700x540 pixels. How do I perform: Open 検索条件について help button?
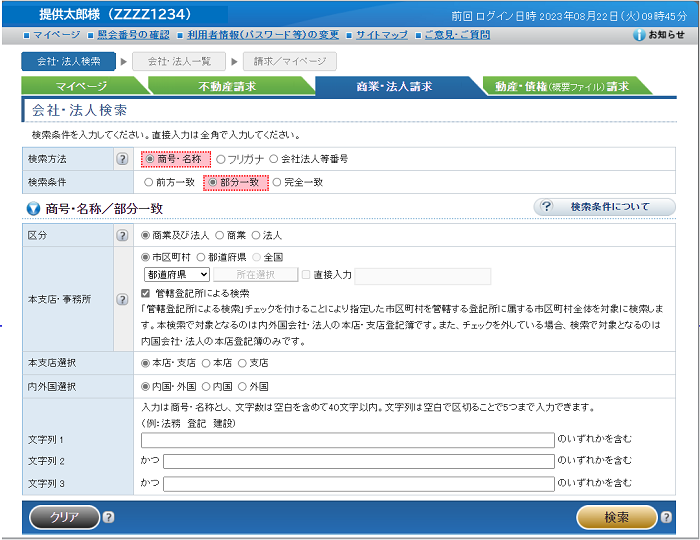click(604, 207)
